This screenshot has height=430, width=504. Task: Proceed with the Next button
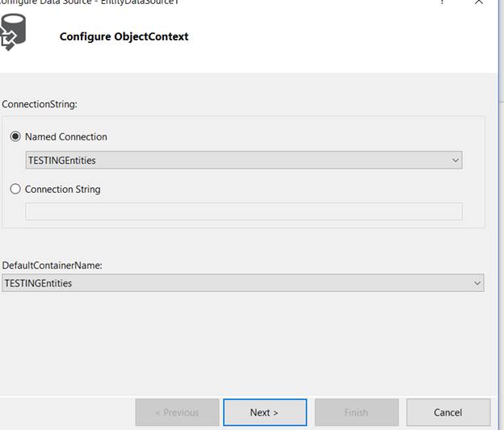(264, 412)
